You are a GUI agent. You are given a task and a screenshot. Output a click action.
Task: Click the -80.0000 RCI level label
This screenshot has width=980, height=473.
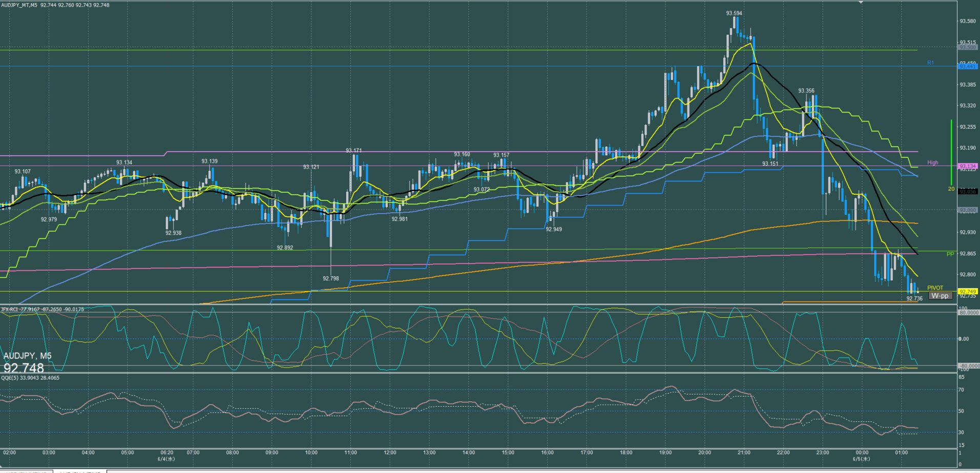coord(968,366)
